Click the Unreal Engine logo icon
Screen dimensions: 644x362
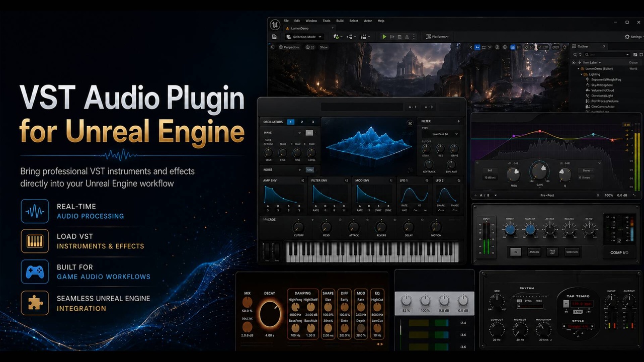pos(275,24)
